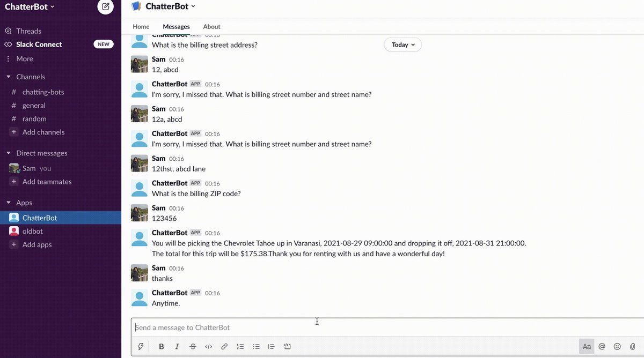Click the plus icon beside Add teammates
644x358 pixels.
(x=14, y=182)
